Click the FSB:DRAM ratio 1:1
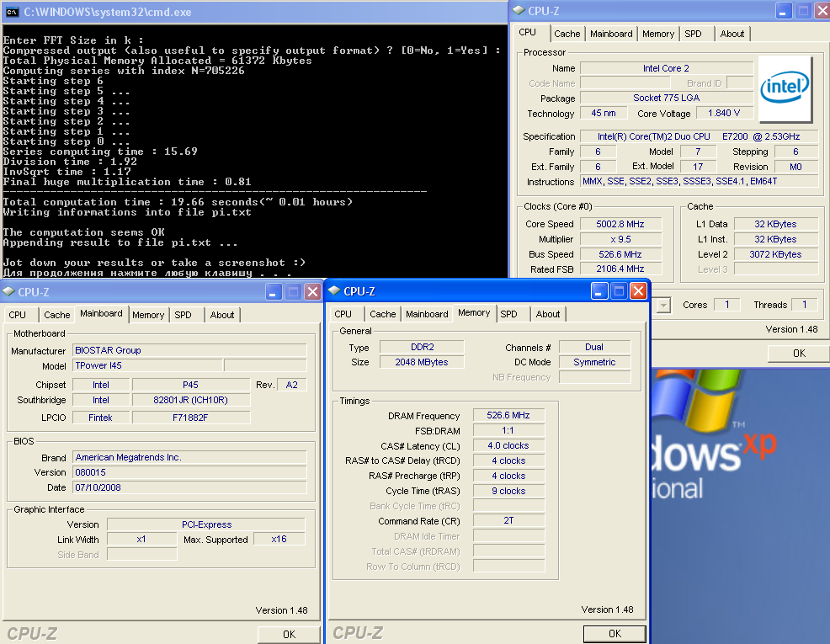The width and height of the screenshot is (830, 644). [508, 430]
